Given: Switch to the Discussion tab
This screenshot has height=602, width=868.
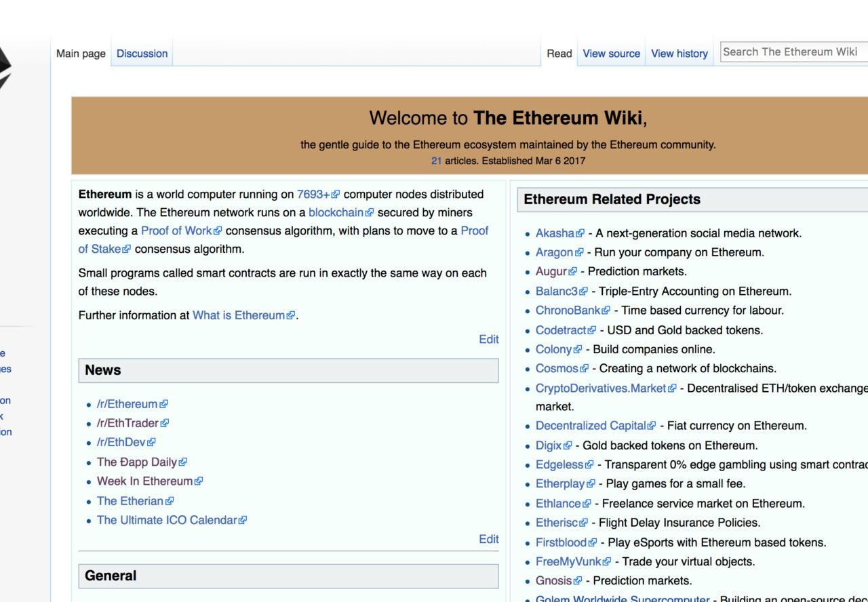Looking at the screenshot, I should point(142,54).
